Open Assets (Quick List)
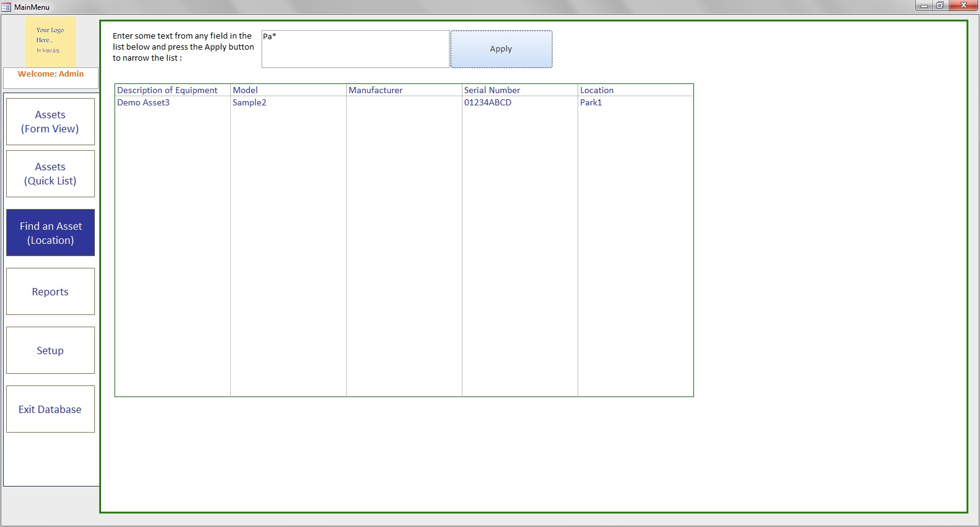980x527 pixels. [50, 174]
